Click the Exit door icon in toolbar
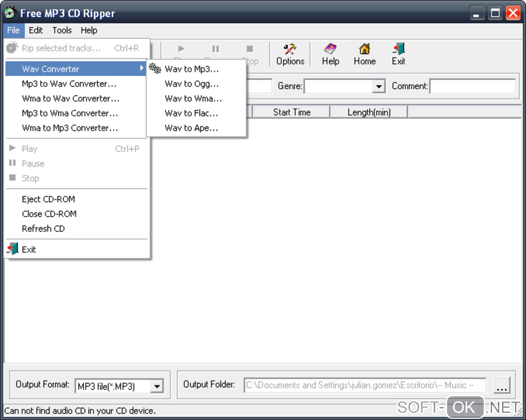This screenshot has height=420, width=526. pyautogui.click(x=399, y=54)
